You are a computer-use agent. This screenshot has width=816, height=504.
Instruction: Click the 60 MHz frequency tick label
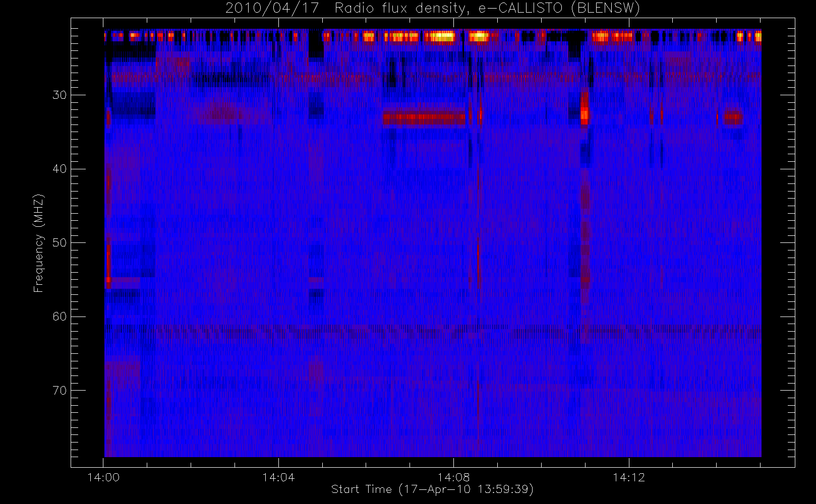point(60,317)
